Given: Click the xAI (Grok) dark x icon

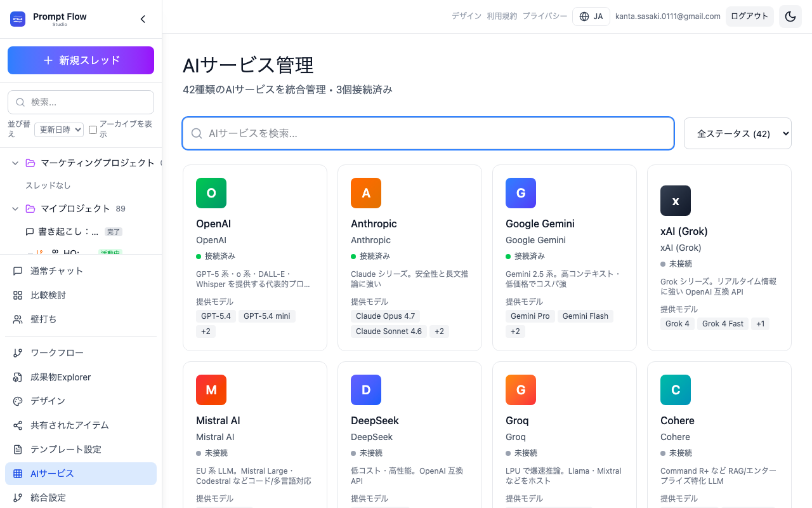Looking at the screenshot, I should [x=676, y=201].
